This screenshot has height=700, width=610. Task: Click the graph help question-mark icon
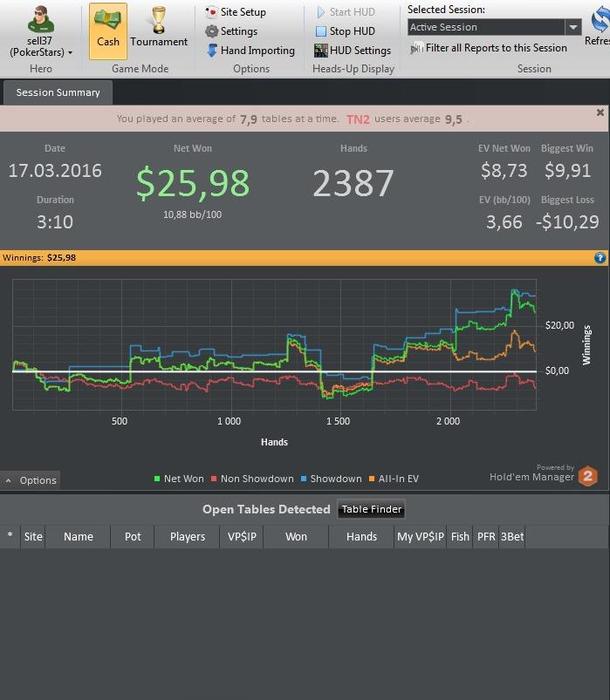tap(600, 258)
